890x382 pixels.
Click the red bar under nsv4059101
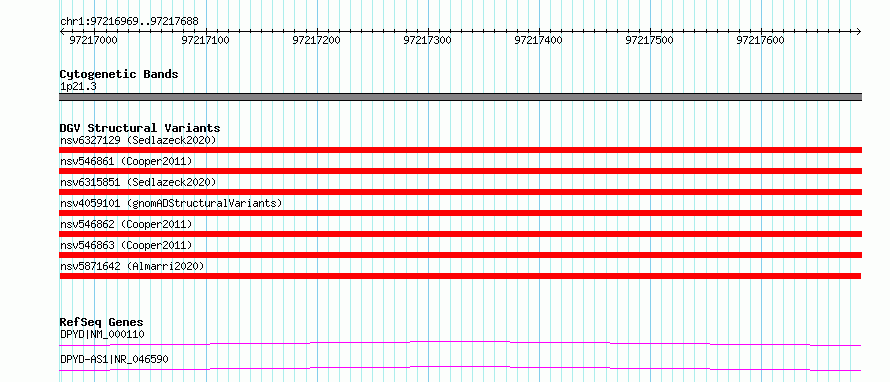pos(460,213)
